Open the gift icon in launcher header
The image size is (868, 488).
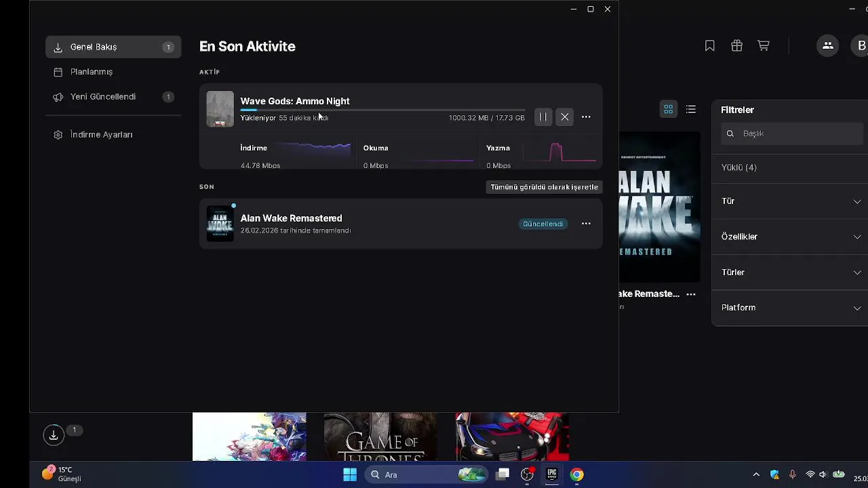[x=736, y=45]
